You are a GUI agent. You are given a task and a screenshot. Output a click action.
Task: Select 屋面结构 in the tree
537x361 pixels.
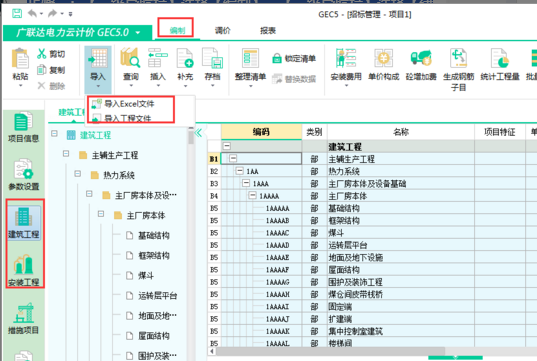pos(153,336)
